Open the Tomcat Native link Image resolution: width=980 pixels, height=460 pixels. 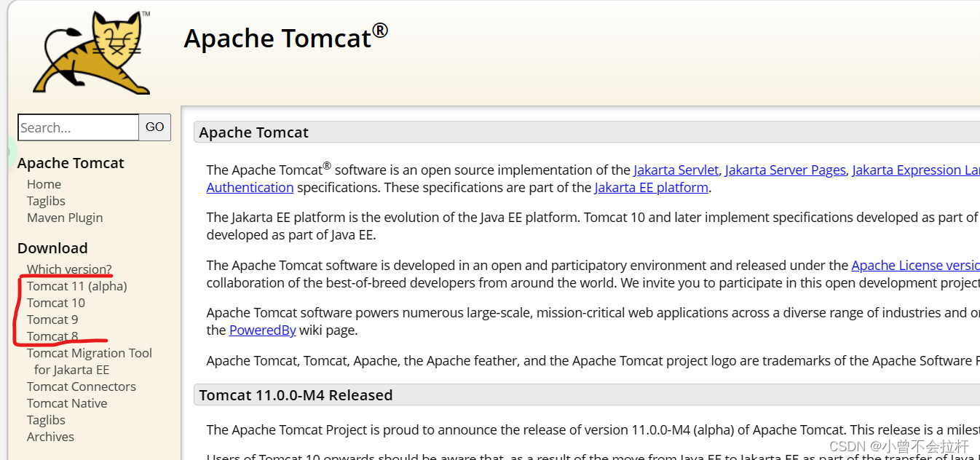tap(67, 403)
